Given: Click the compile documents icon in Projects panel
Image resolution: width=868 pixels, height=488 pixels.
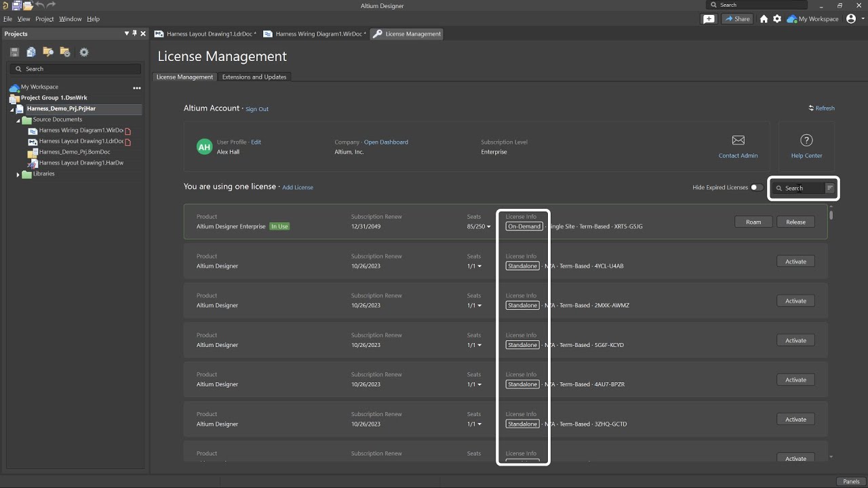Looking at the screenshot, I should point(31,52).
